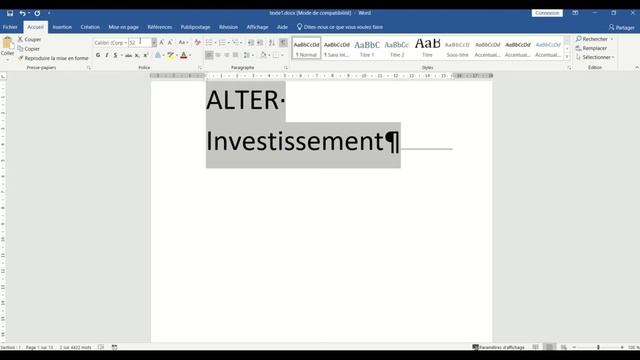
Task: Click the Connexion sign-in button
Action: pos(547,13)
